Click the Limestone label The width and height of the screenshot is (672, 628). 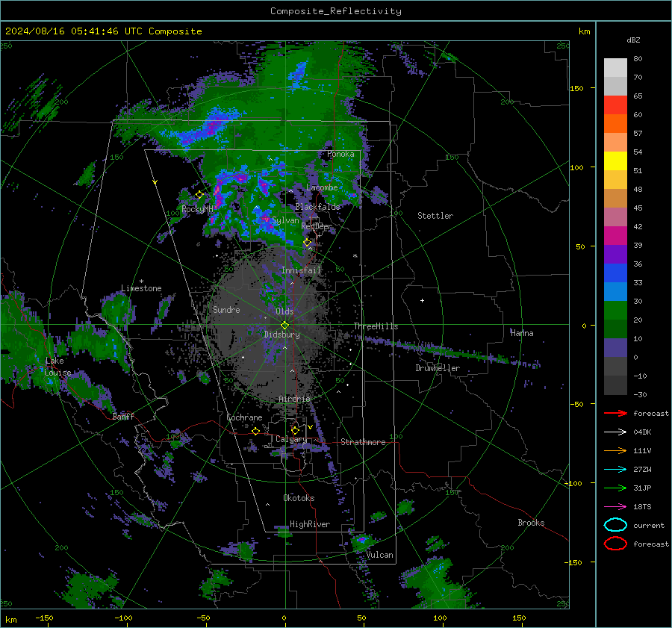pyautogui.click(x=141, y=288)
